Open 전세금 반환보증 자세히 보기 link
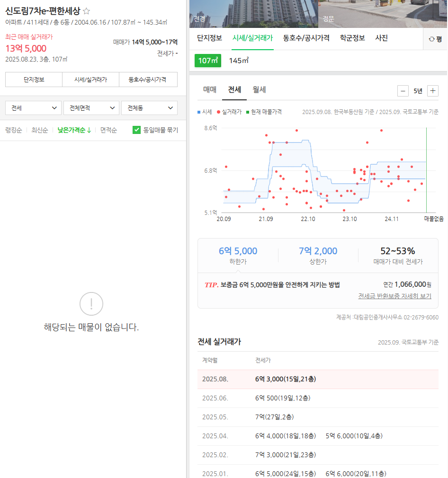Image resolution: width=448 pixels, height=478 pixels. click(x=394, y=296)
